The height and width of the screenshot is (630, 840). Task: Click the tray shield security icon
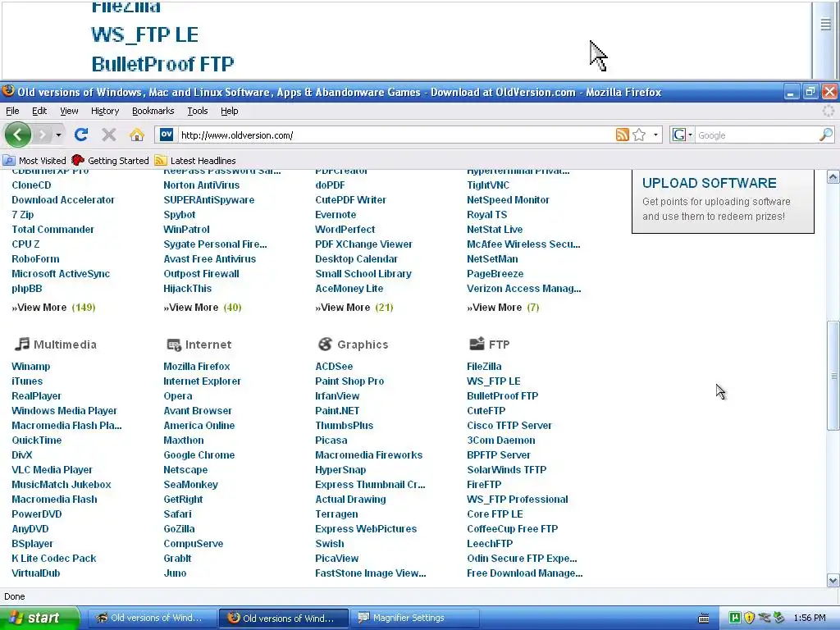pos(749,618)
